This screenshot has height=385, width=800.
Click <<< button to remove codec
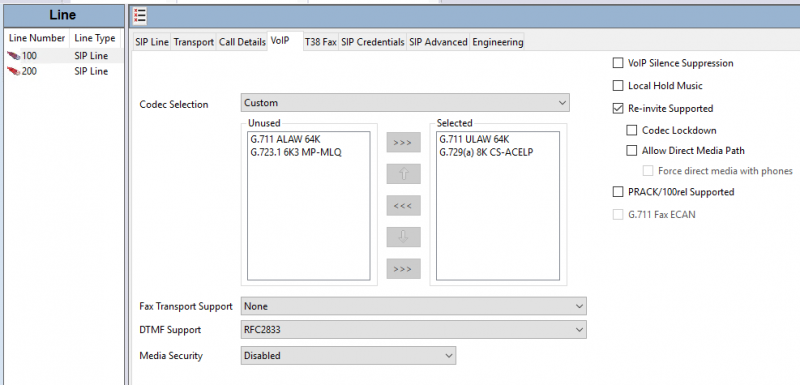click(403, 206)
